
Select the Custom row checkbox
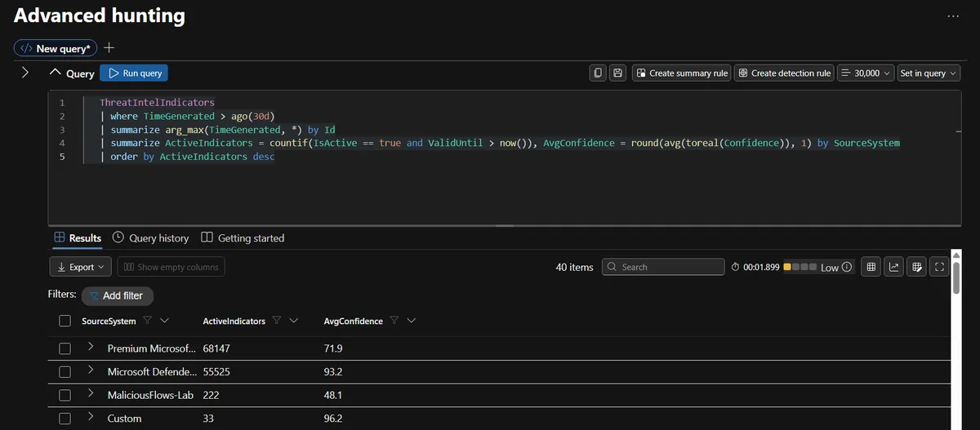click(x=65, y=419)
